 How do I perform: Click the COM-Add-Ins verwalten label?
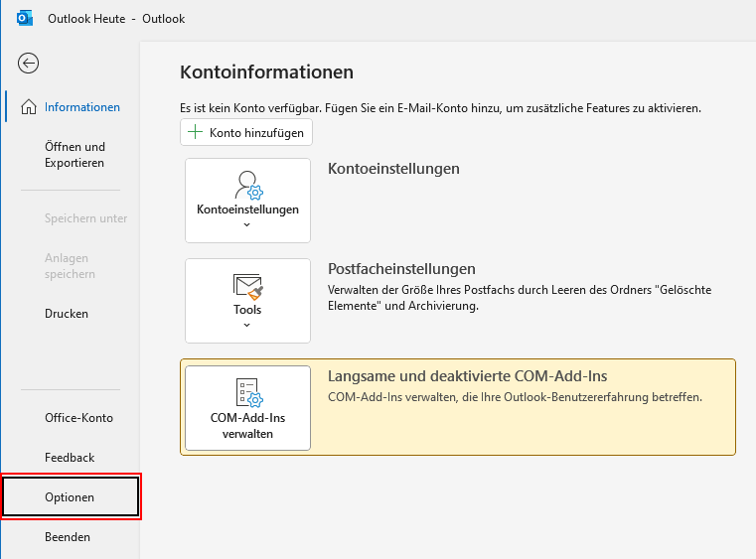click(247, 426)
